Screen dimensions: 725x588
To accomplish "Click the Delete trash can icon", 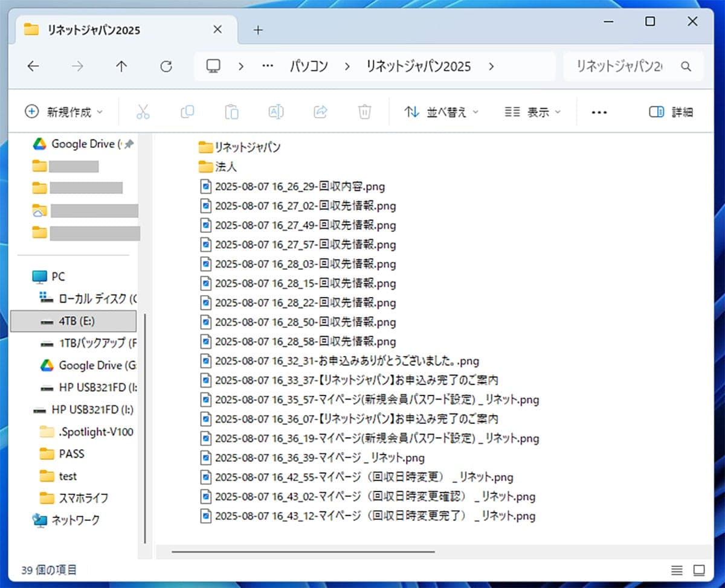I will [364, 112].
